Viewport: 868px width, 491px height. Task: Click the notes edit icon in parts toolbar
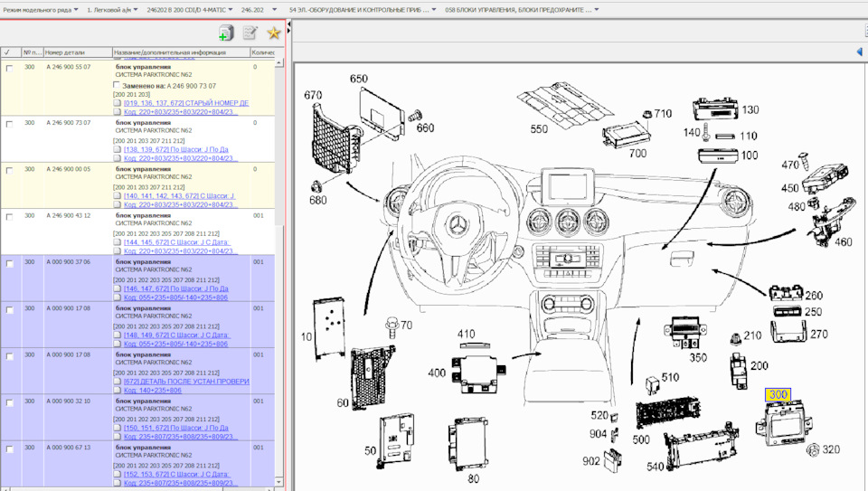[250, 33]
